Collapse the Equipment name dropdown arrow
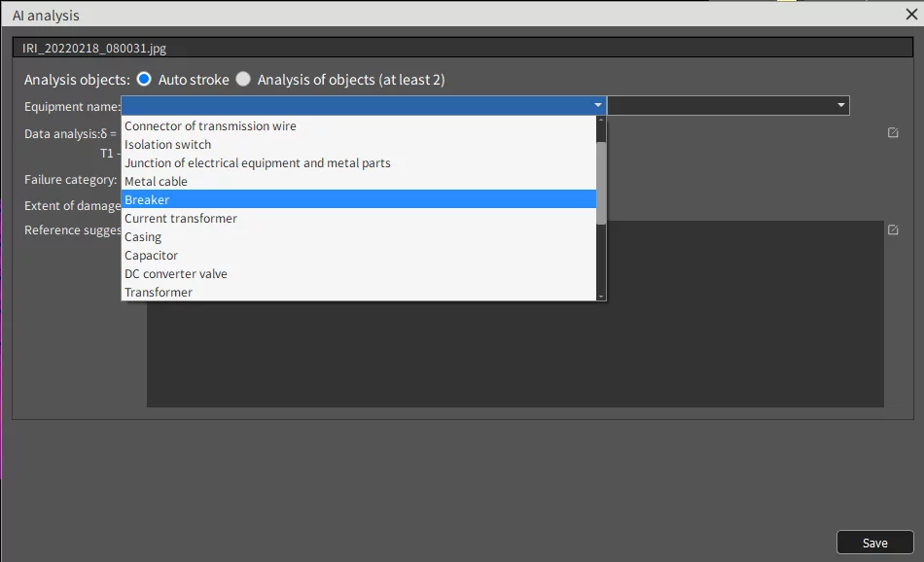Screen dimensions: 924x562 click(598, 105)
